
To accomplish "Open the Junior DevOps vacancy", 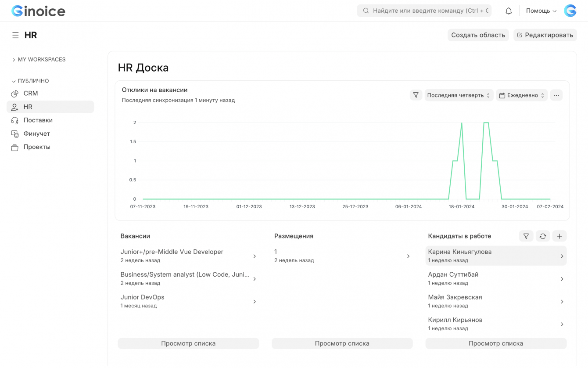I will click(188, 301).
